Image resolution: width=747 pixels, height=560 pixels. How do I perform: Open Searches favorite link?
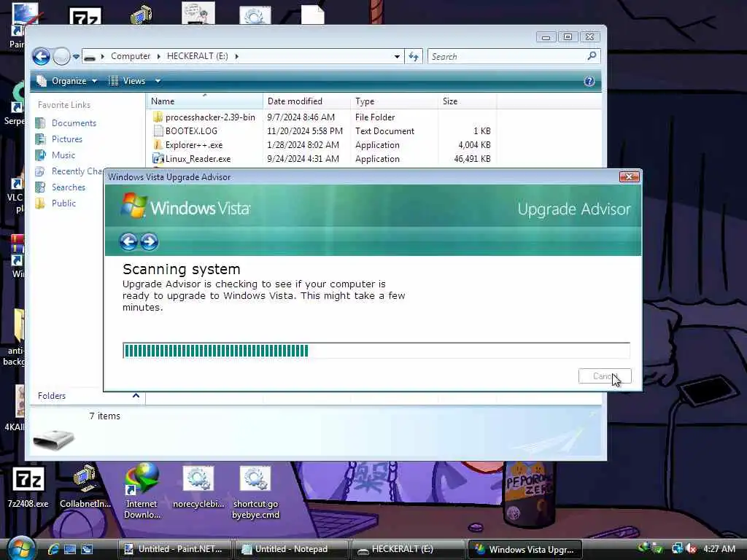[61, 187]
